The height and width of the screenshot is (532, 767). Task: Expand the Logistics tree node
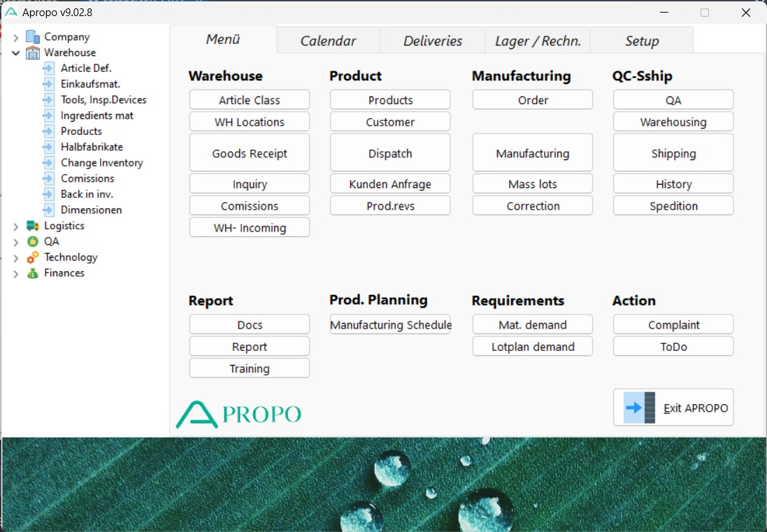(x=16, y=226)
